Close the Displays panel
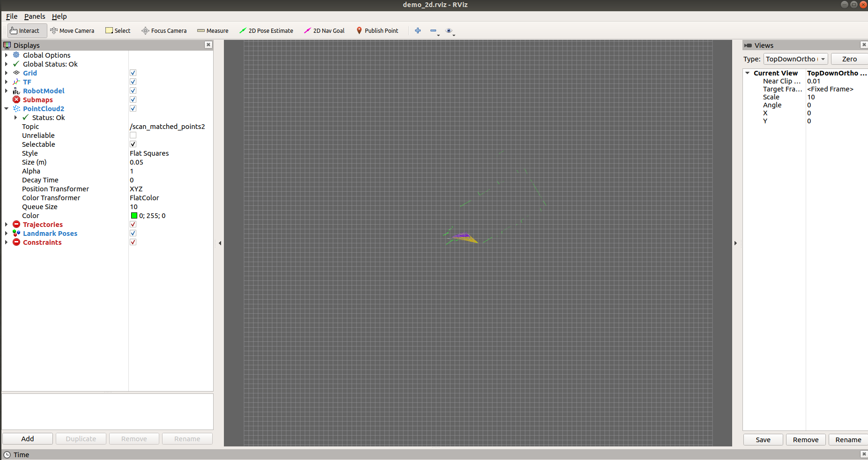 [x=208, y=45]
